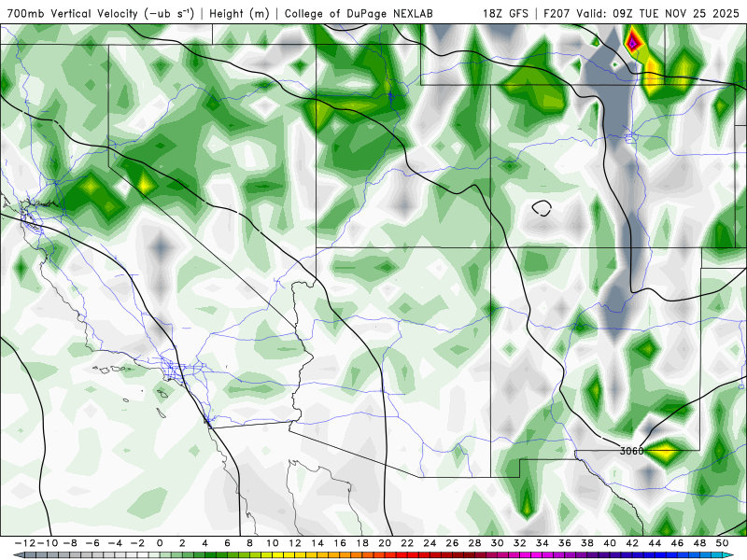Click the "-2" value on the color scale
The image size is (747, 560).
pyautogui.click(x=137, y=543)
